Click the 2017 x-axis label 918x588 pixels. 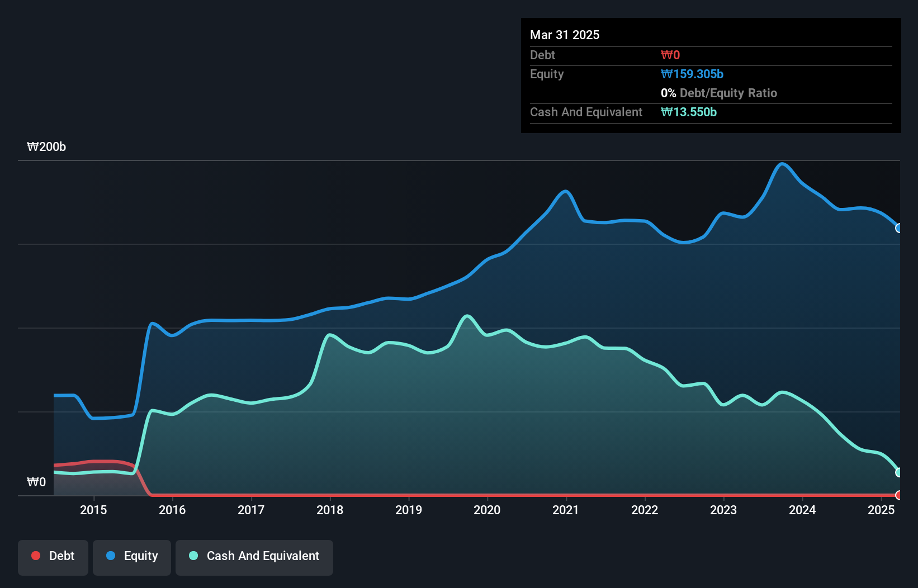point(251,510)
